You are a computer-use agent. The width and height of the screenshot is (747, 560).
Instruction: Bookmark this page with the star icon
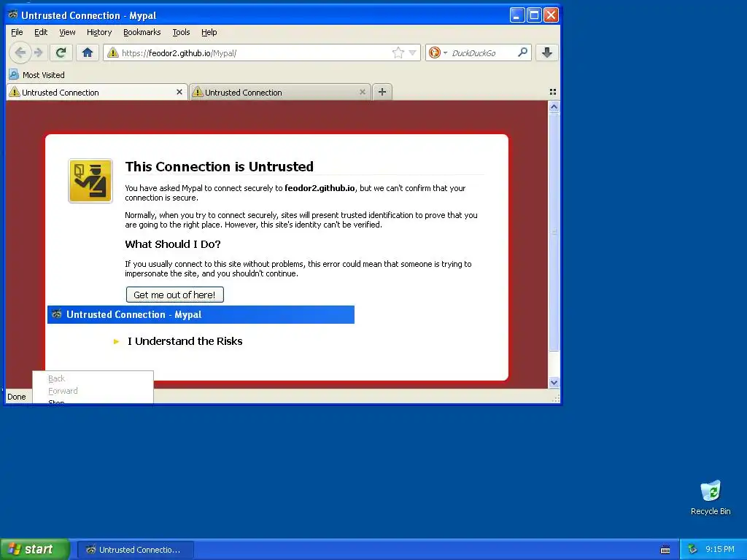coord(398,52)
